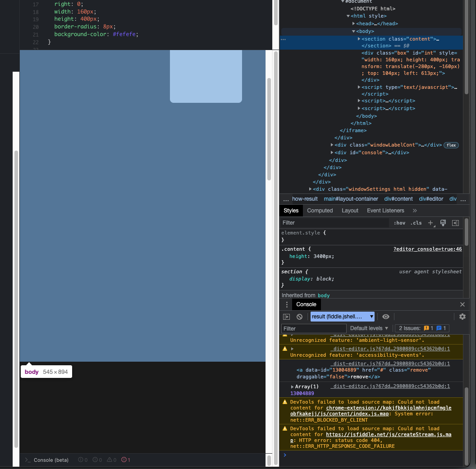Select main#layout-container breadcrumb
Screen dimensions: 476x469
tap(351, 199)
